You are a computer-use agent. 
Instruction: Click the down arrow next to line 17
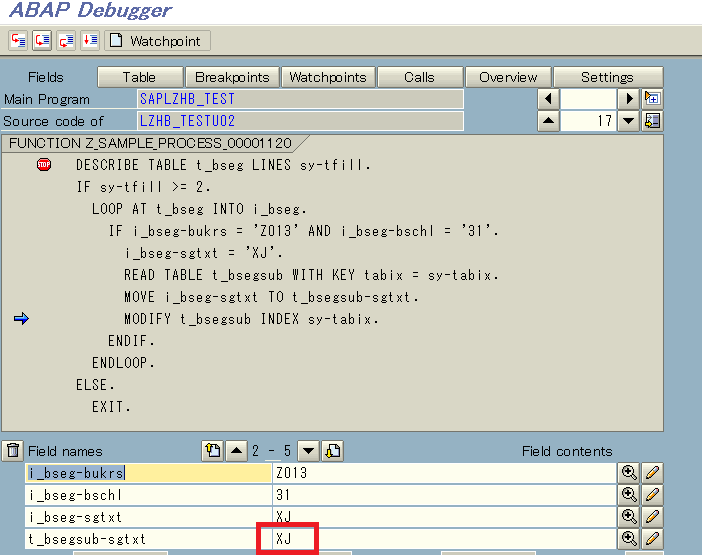click(628, 121)
